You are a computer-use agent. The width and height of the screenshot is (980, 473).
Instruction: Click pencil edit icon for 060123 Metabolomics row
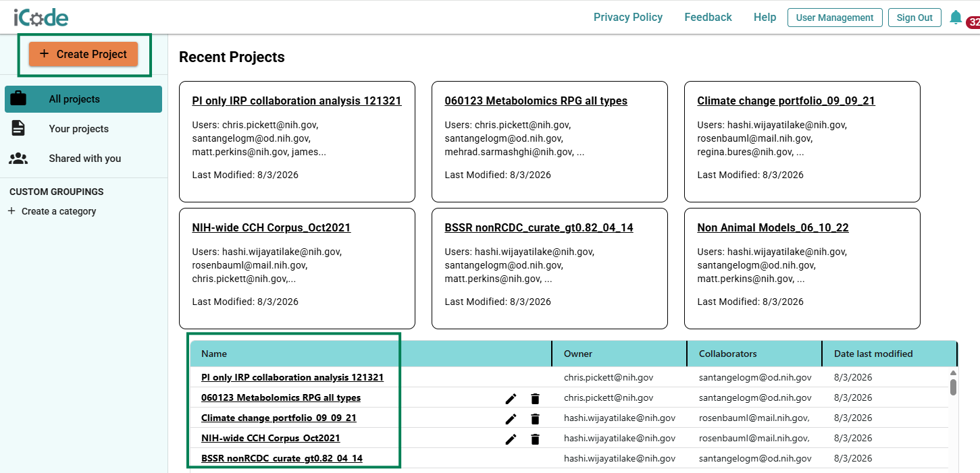tap(511, 399)
